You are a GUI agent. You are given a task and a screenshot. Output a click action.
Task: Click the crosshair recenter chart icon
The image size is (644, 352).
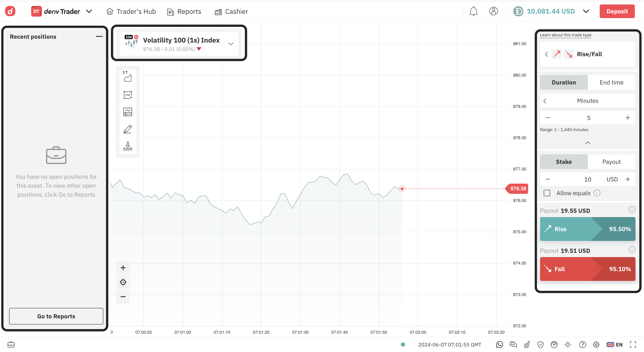click(123, 282)
